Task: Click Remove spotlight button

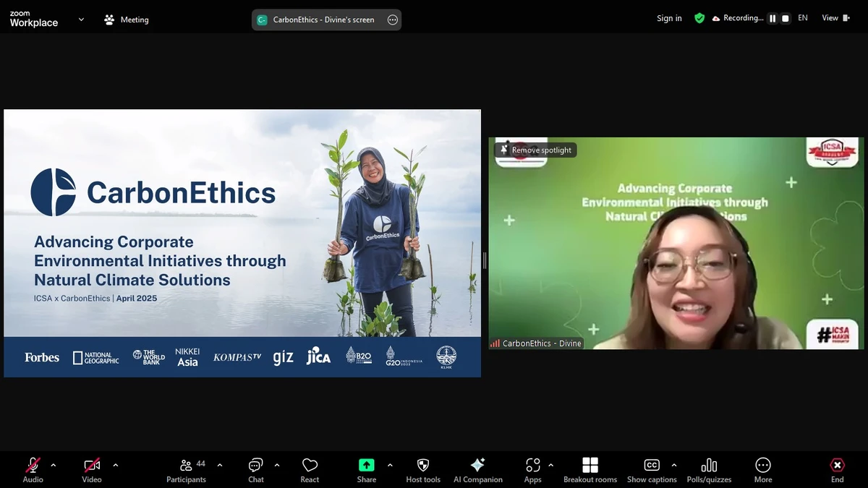Action: (535, 150)
